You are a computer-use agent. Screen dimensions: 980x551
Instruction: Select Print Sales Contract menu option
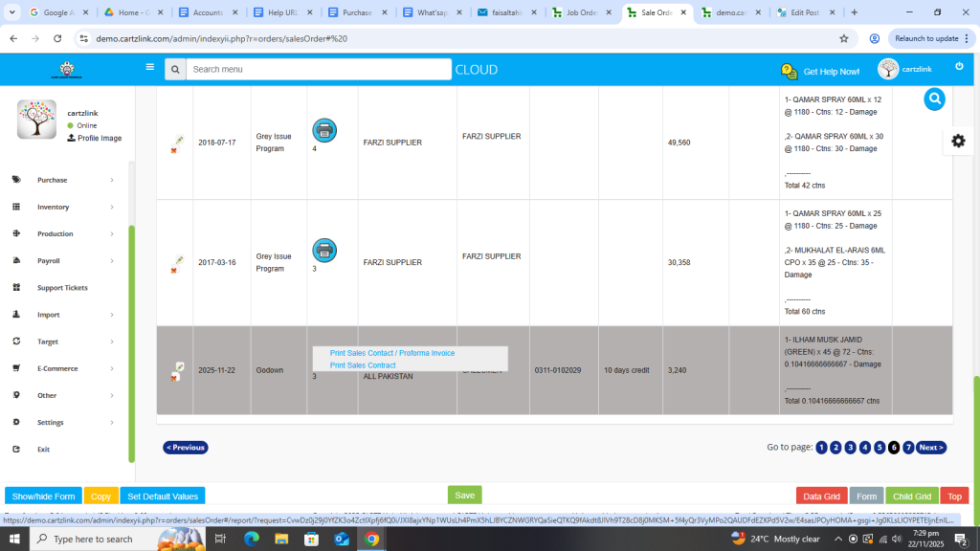(x=363, y=365)
